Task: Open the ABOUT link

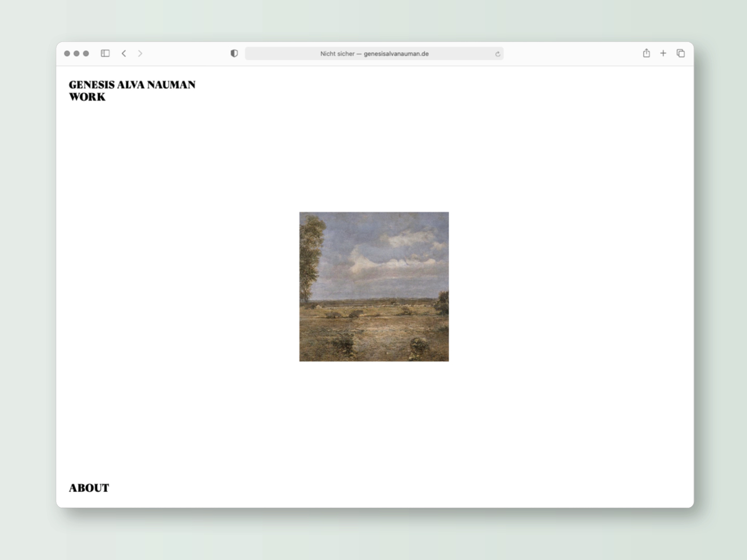Action: [x=89, y=488]
